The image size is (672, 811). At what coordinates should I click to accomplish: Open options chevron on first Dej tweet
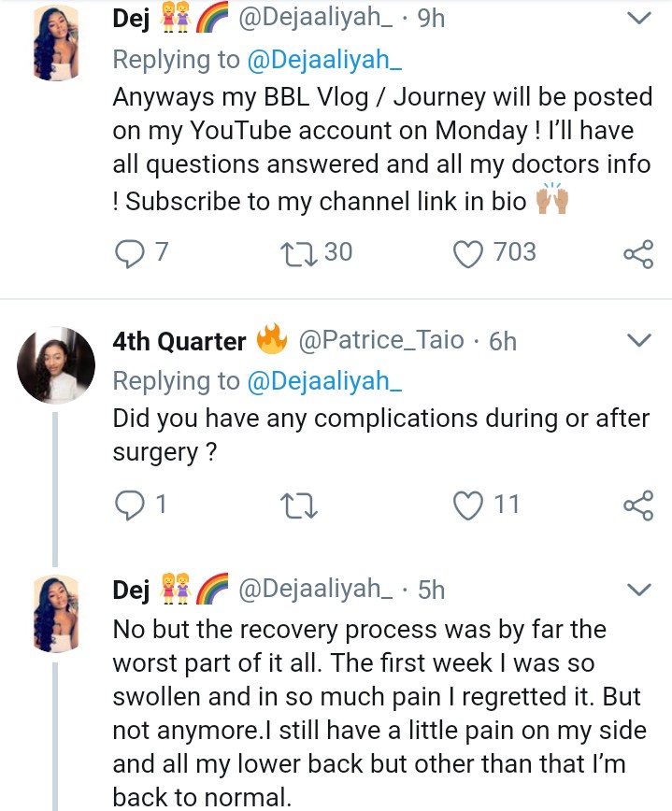637,19
